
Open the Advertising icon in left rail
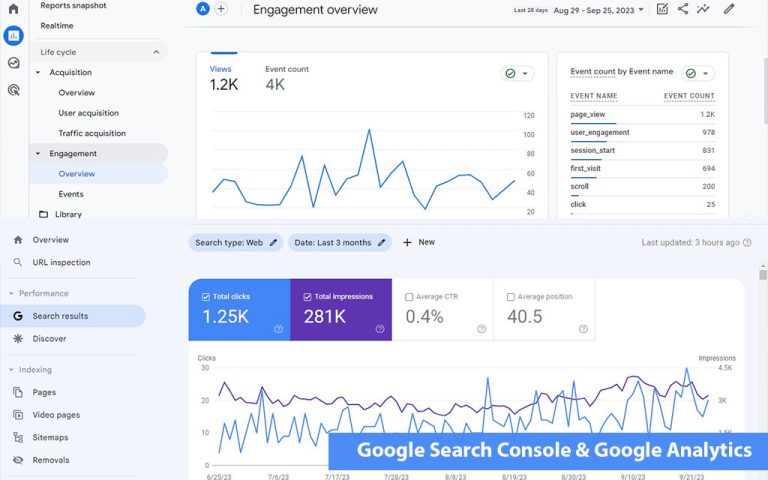tap(14, 90)
